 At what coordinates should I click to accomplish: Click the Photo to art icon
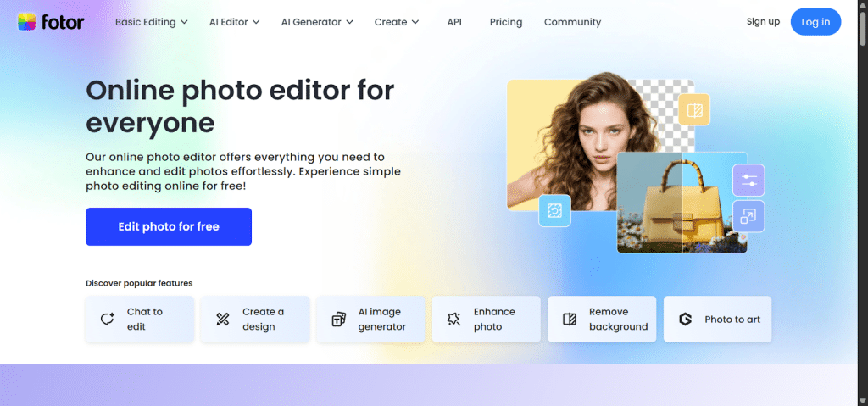coord(685,319)
